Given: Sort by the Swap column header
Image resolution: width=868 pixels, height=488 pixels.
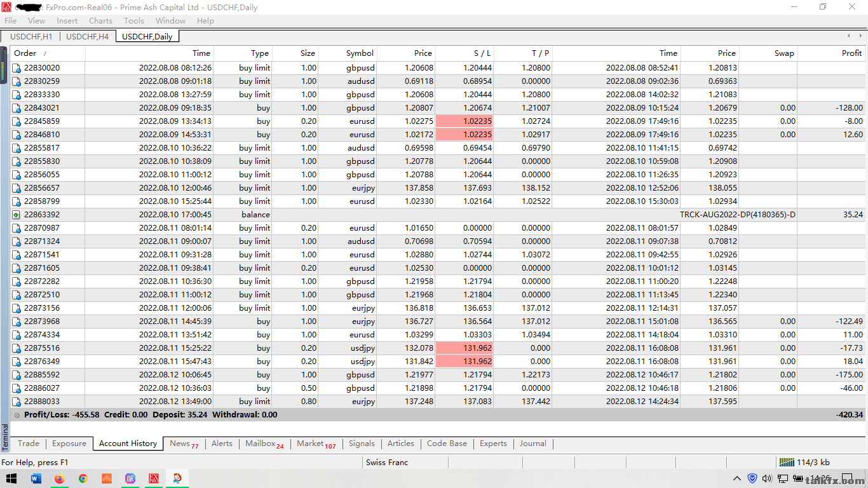Looking at the screenshot, I should pyautogui.click(x=768, y=53).
